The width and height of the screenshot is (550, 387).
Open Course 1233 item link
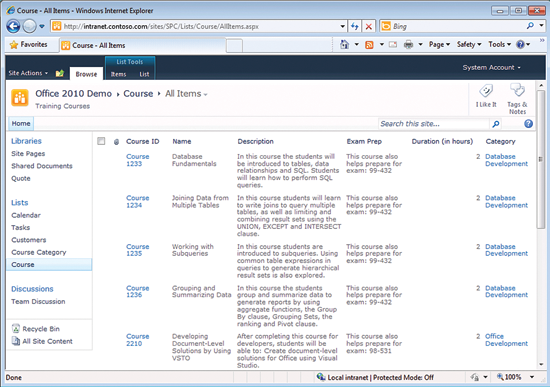[138, 160]
